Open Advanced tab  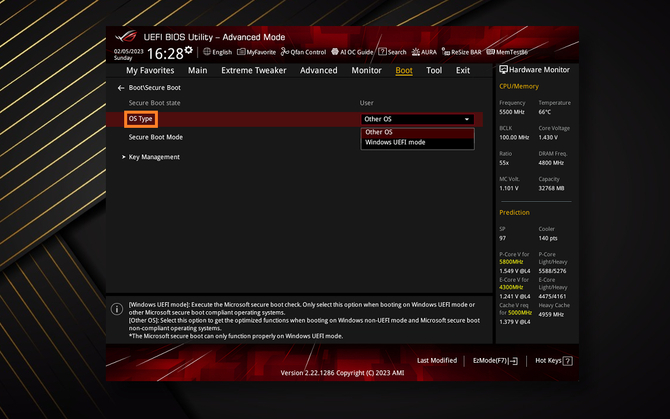pyautogui.click(x=319, y=70)
